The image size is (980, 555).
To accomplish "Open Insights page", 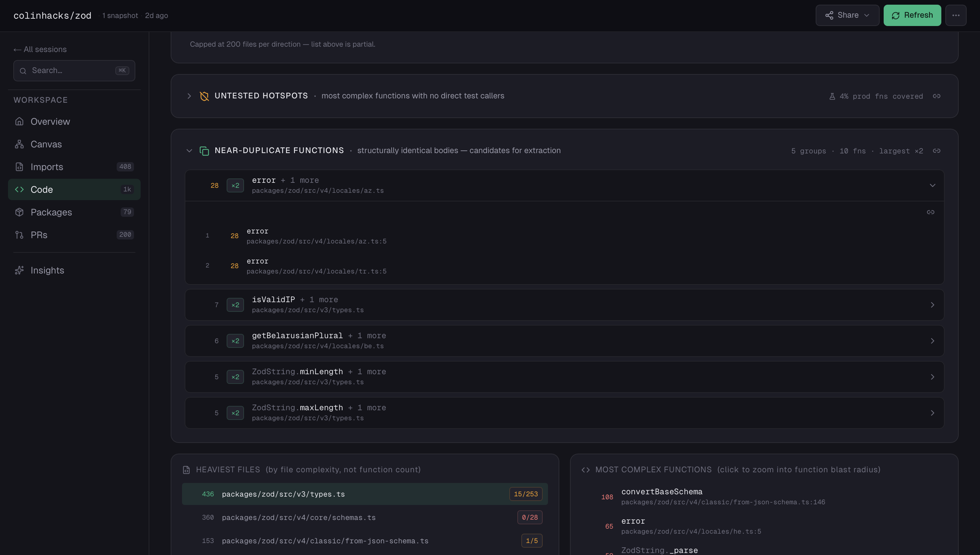I will [x=74, y=270].
